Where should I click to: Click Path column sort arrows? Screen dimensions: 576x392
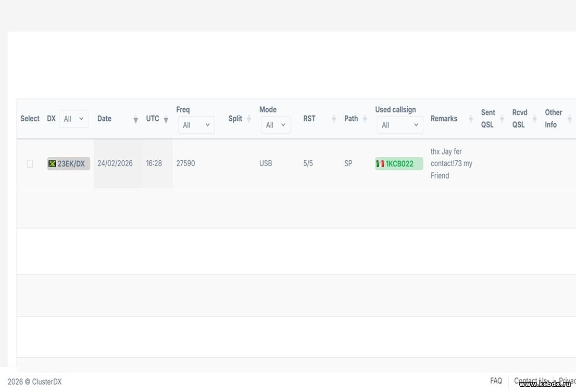[365, 119]
